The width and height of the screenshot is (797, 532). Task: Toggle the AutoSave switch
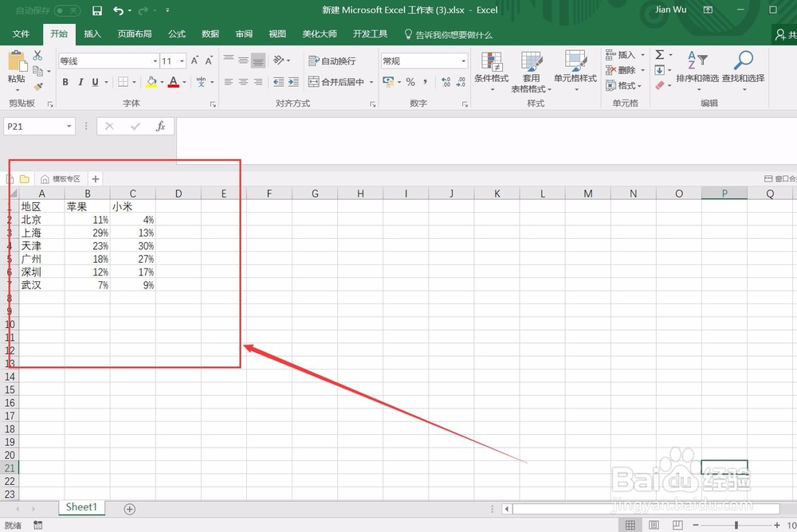67,10
